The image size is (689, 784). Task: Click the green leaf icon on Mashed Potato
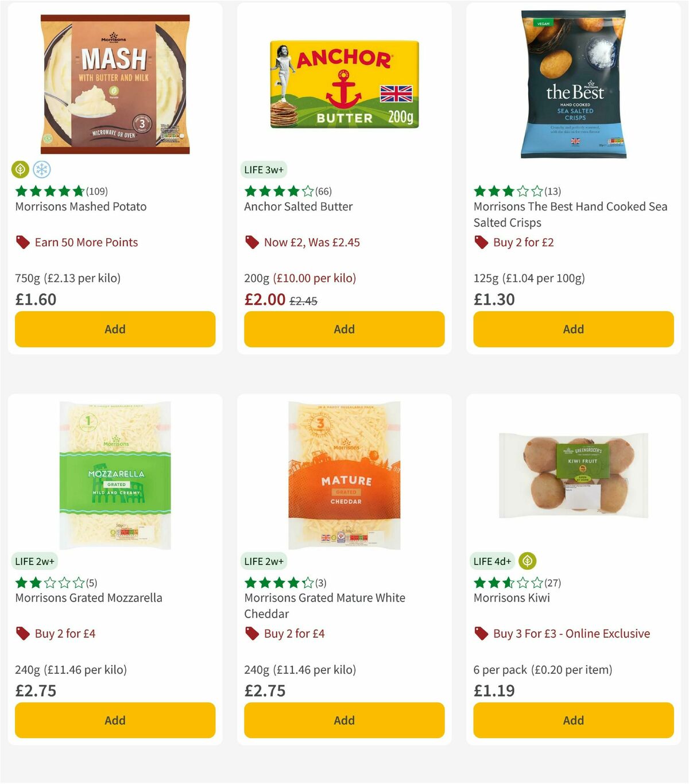(20, 169)
